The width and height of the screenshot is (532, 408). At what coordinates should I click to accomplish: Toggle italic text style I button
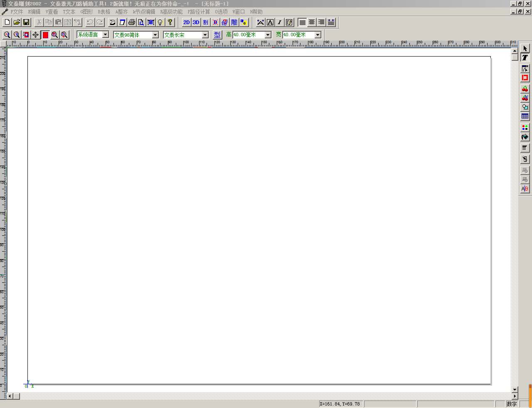pyautogui.click(x=280, y=22)
